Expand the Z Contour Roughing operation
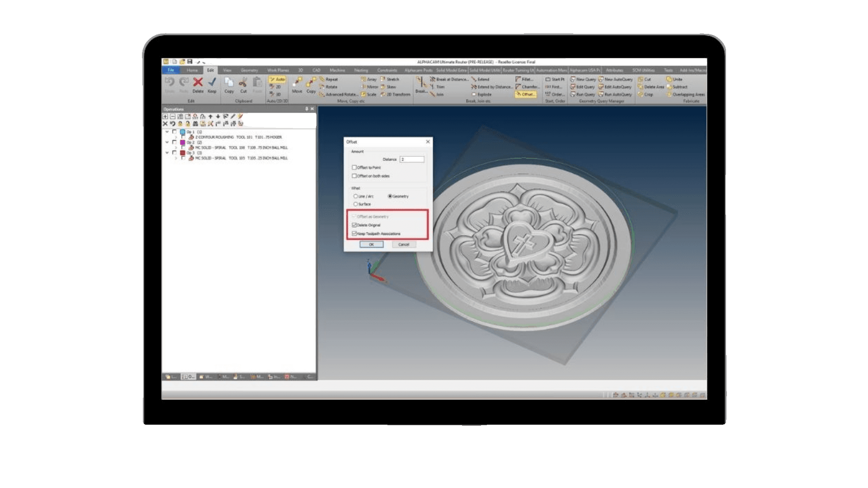 [x=175, y=137]
